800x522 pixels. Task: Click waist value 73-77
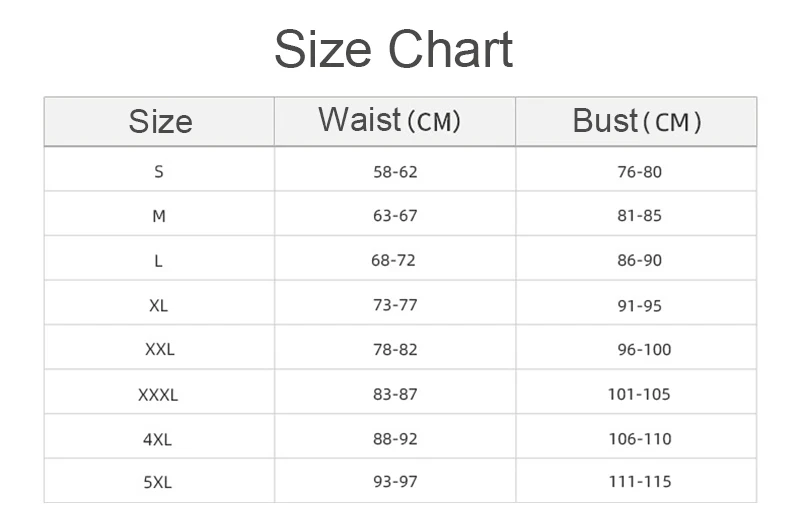395,305
